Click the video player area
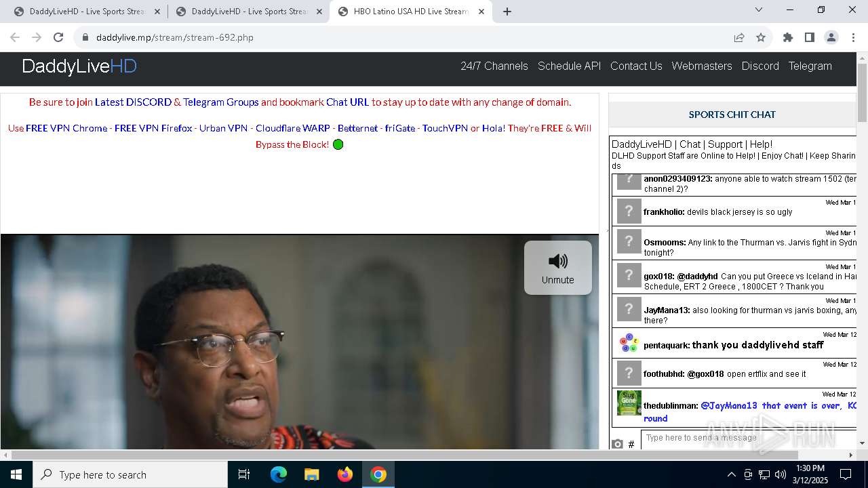Viewport: 868px width, 488px height. click(x=300, y=342)
